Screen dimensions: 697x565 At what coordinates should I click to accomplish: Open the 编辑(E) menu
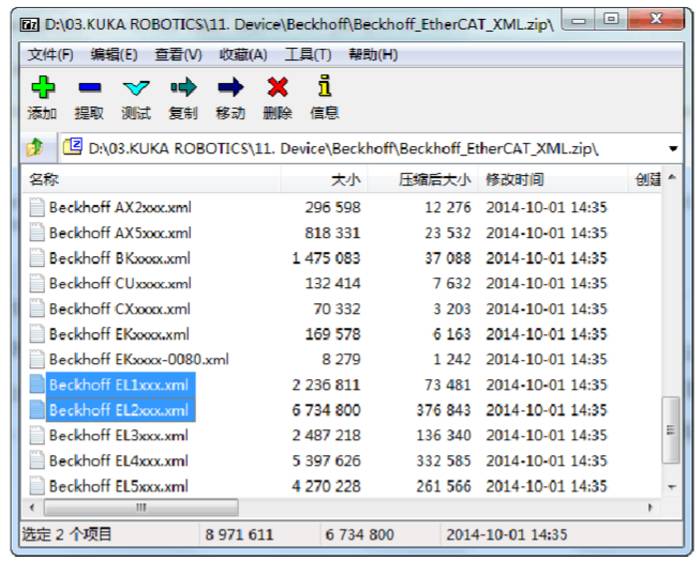click(114, 55)
